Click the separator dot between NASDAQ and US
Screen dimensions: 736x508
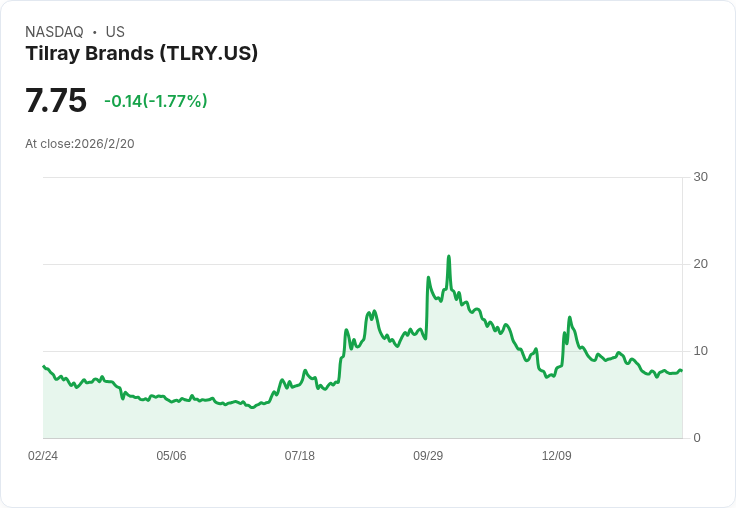(95, 32)
